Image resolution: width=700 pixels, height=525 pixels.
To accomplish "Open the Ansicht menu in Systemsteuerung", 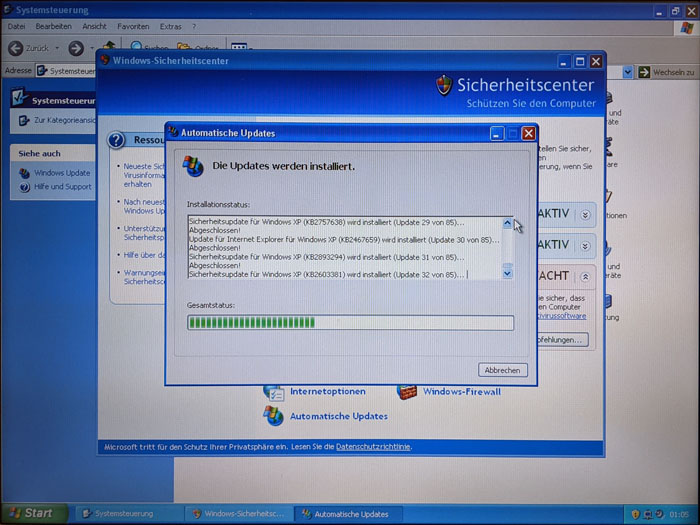I will [94, 26].
